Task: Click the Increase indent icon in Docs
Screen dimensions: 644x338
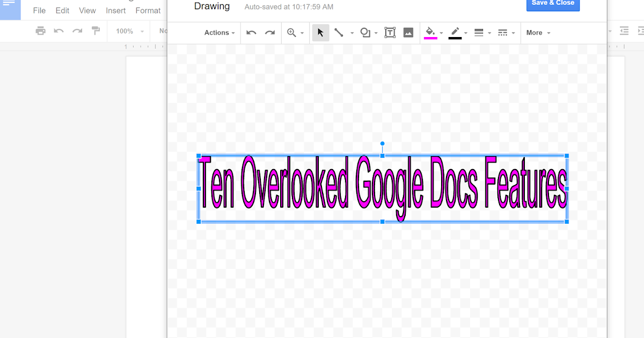Action: [640, 31]
